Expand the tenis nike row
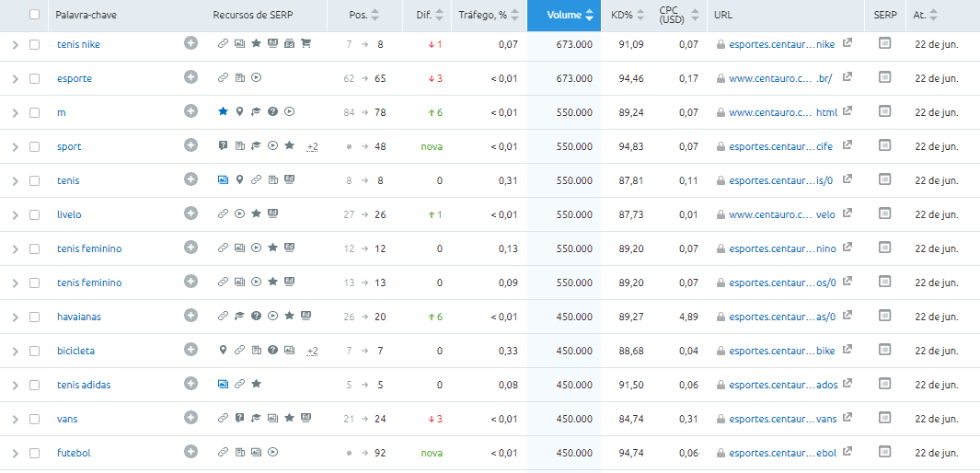This screenshot has height=473, width=980. (16, 45)
